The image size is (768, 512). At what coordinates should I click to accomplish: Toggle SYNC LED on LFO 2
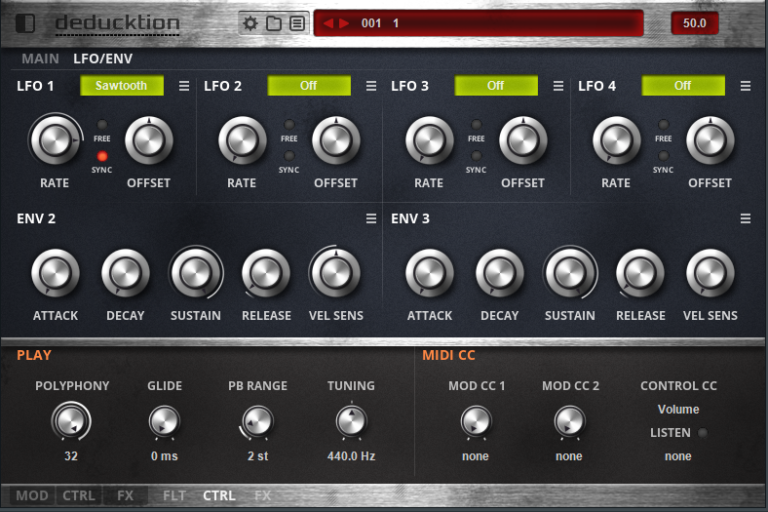pyautogui.click(x=289, y=156)
